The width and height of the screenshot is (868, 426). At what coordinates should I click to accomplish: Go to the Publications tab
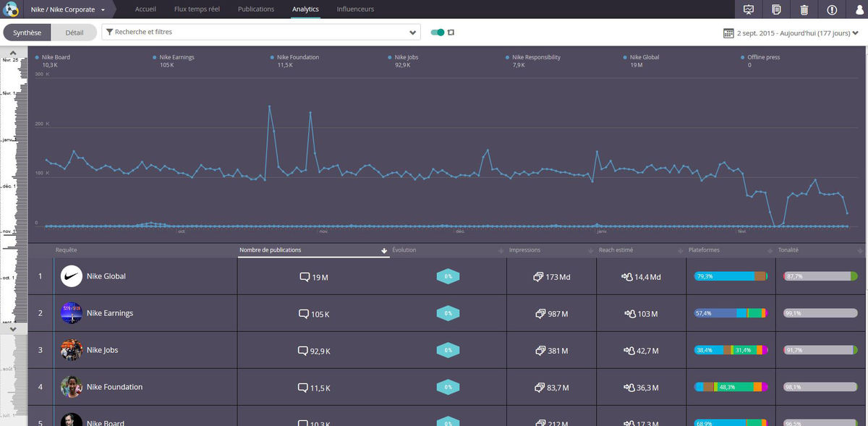tap(255, 9)
